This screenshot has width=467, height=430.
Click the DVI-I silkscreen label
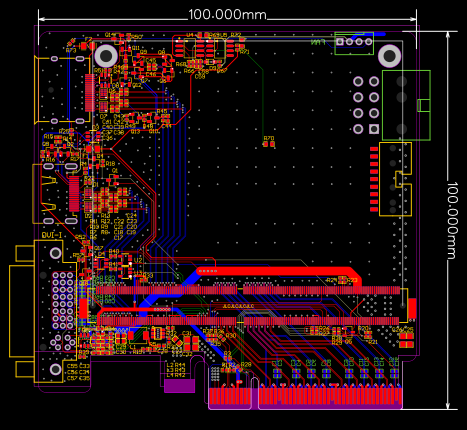point(52,235)
